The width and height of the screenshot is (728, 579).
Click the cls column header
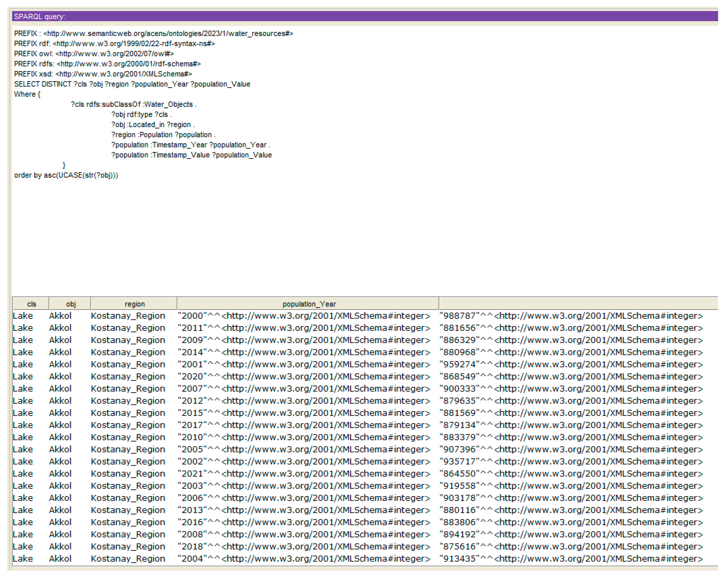coord(31,304)
